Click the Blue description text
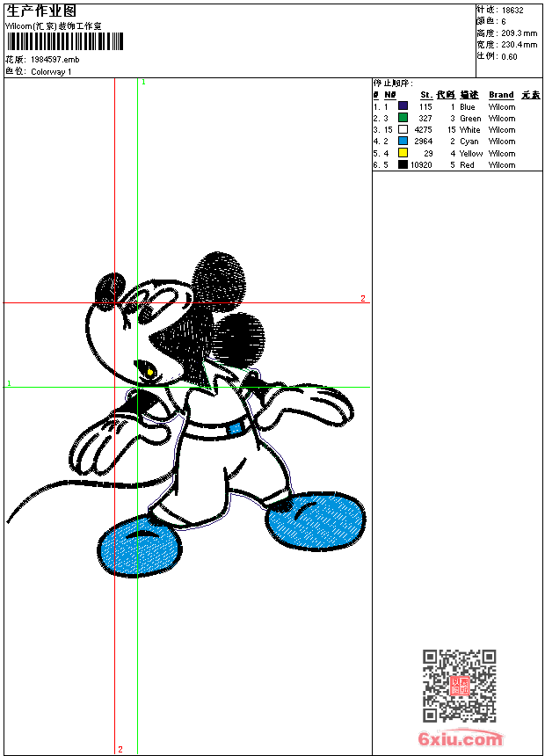Viewport: 545px width, 756px height. tap(468, 107)
